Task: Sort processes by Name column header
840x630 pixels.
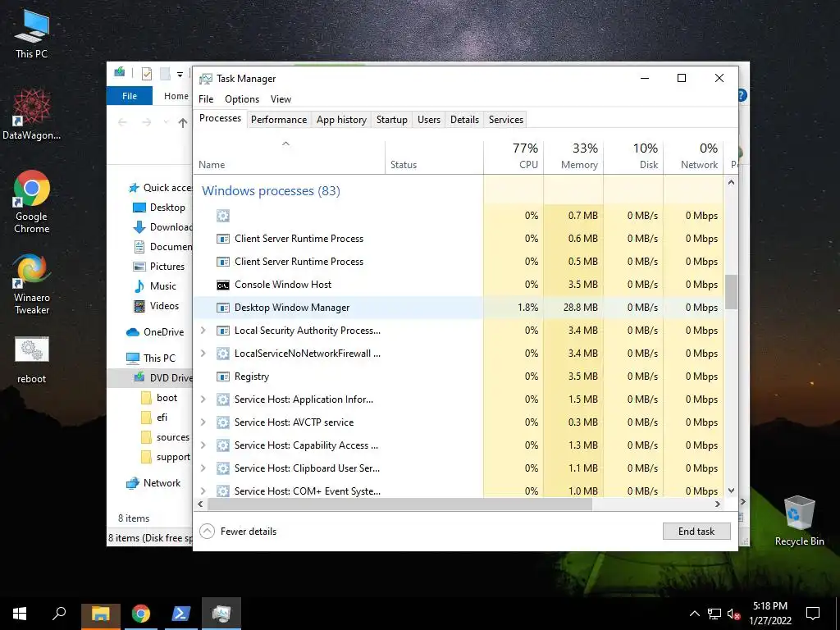Action: tap(289, 157)
